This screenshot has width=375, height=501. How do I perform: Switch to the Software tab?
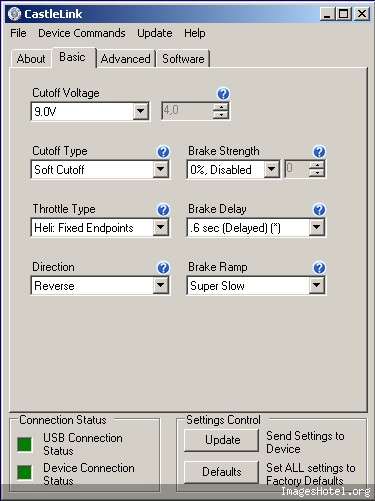pos(183,59)
